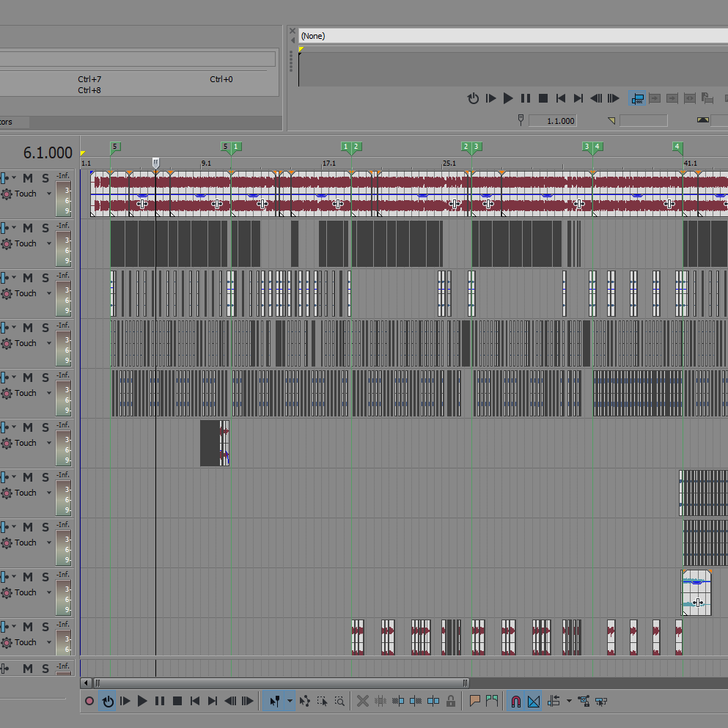This screenshot has width=728, height=728.
Task: Click the Lock event padlock icon
Action: pos(450,701)
